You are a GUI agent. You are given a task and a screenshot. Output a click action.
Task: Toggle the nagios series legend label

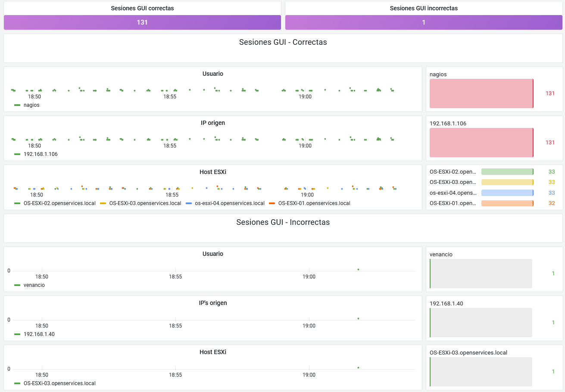click(x=31, y=105)
